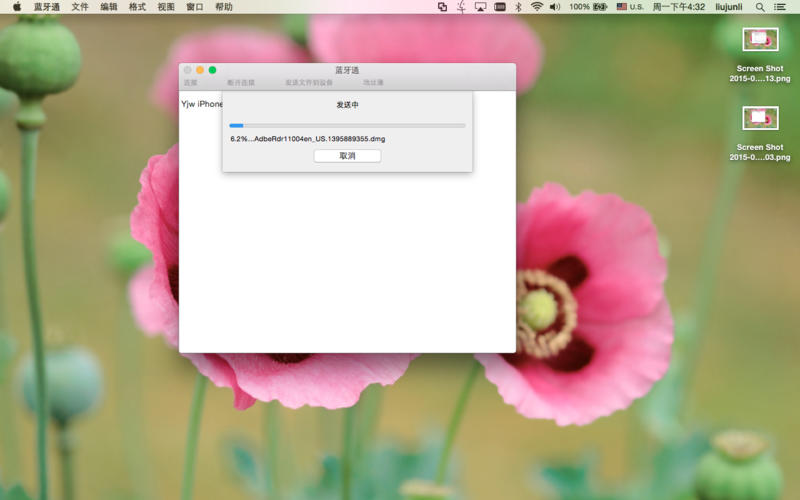Open the date and time menu
Image resolution: width=800 pixels, height=500 pixels.
coord(678,7)
